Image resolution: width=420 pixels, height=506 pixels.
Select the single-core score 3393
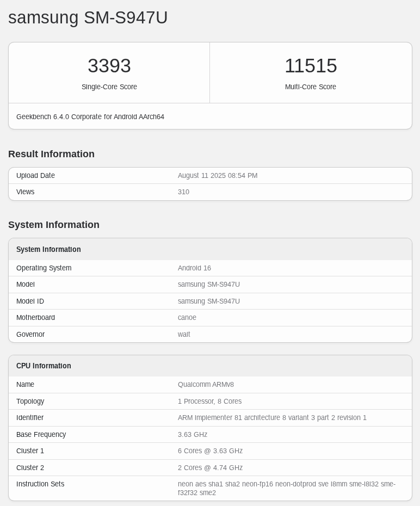109,65
